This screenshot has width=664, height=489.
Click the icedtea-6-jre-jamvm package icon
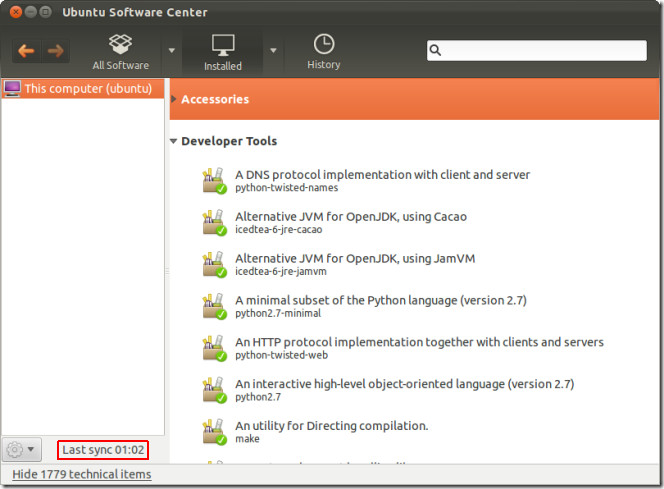tap(214, 265)
